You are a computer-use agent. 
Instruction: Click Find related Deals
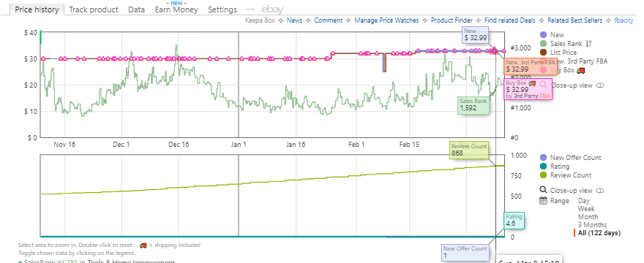[509, 20]
